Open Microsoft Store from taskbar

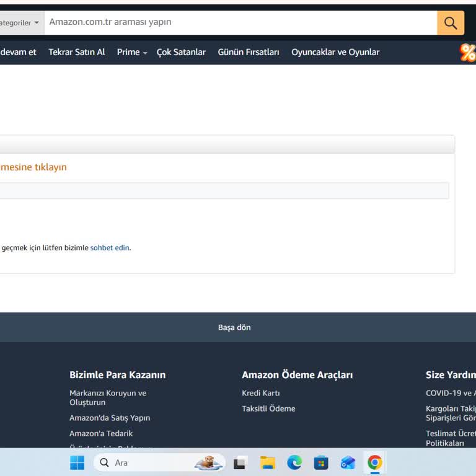pyautogui.click(x=321, y=463)
